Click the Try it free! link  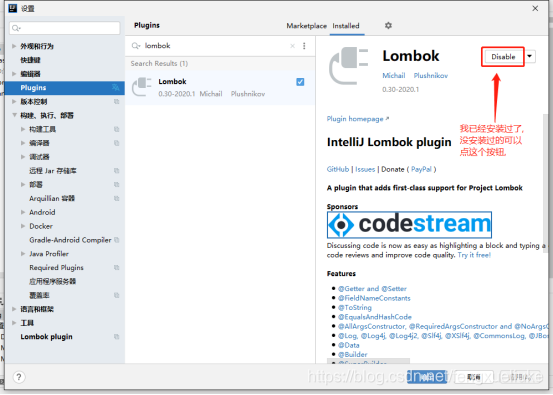[474, 255]
